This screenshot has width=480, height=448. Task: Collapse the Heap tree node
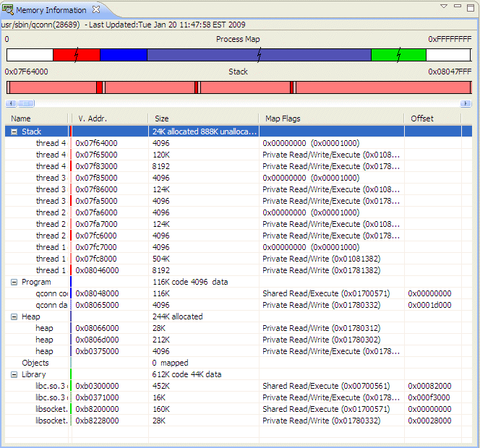[x=14, y=316]
